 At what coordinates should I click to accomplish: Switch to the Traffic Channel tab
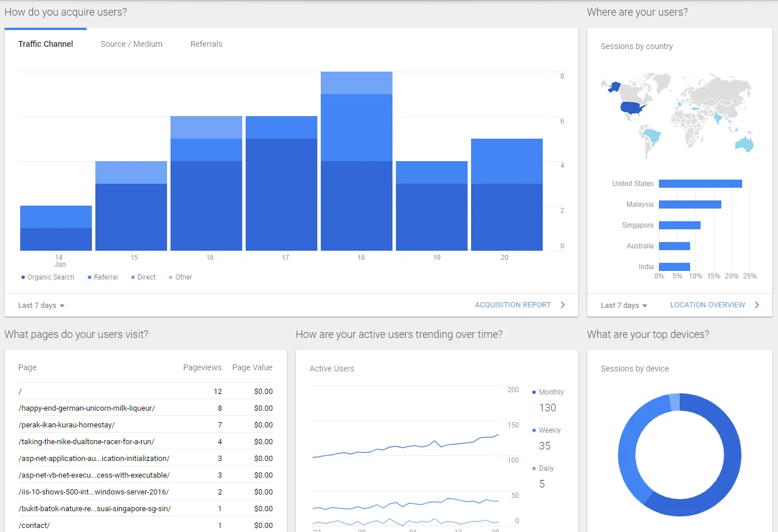tap(46, 44)
